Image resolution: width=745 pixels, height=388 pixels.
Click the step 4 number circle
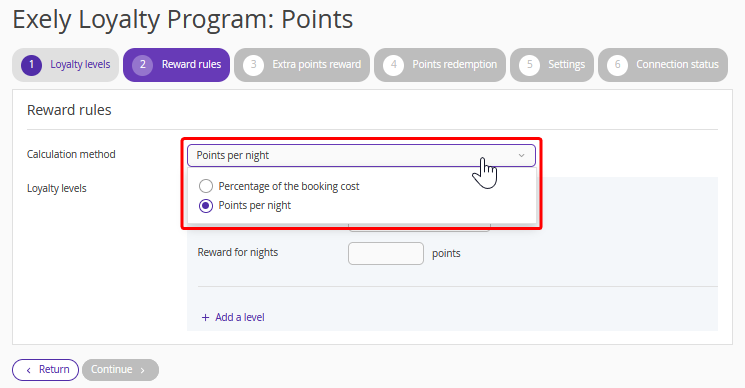[x=393, y=65]
